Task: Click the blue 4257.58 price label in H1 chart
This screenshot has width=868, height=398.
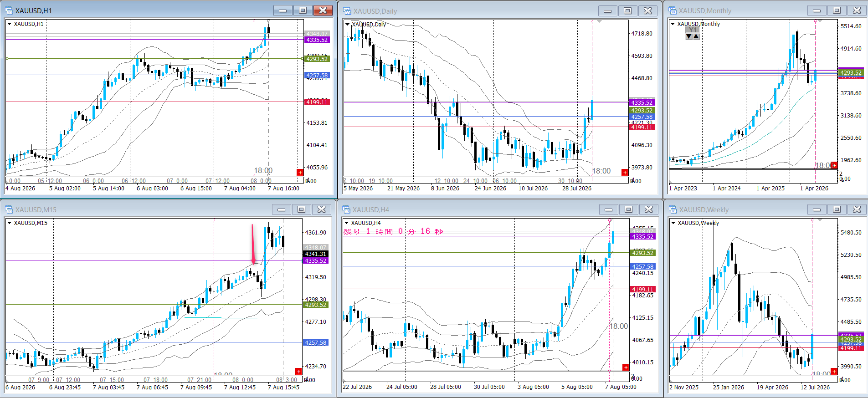Action: click(317, 75)
